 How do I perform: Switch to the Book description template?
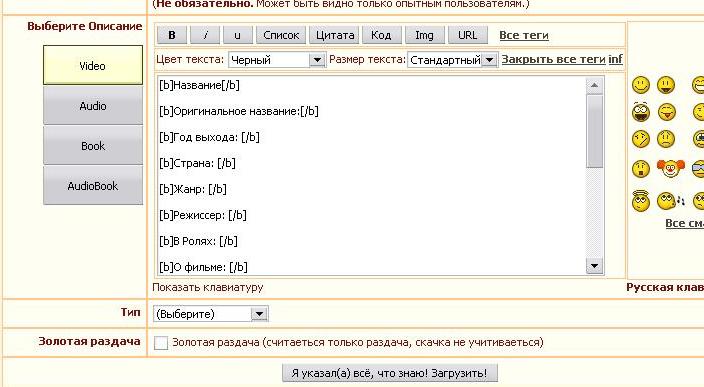coord(93,145)
